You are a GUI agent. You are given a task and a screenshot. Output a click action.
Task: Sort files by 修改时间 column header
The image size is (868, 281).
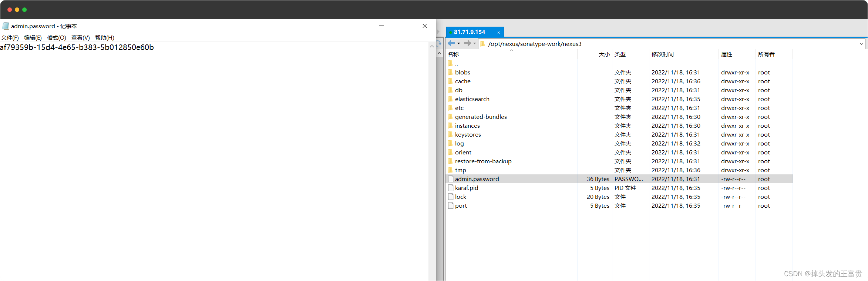684,54
